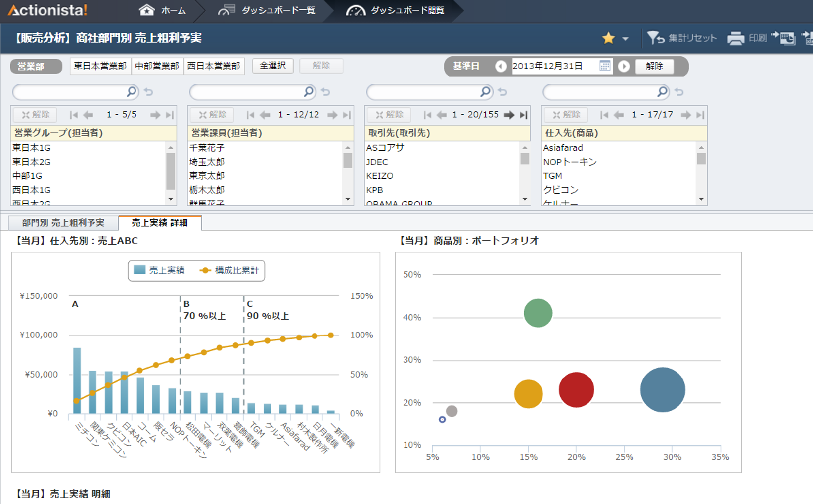Jump to last page in 取引先 list
The width and height of the screenshot is (813, 504).
pyautogui.click(x=523, y=115)
